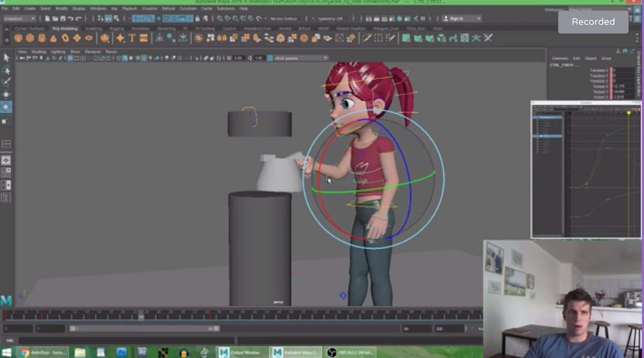Click the checker UV editor shelf icon
Screen dimensions: 644x358
pos(464,38)
